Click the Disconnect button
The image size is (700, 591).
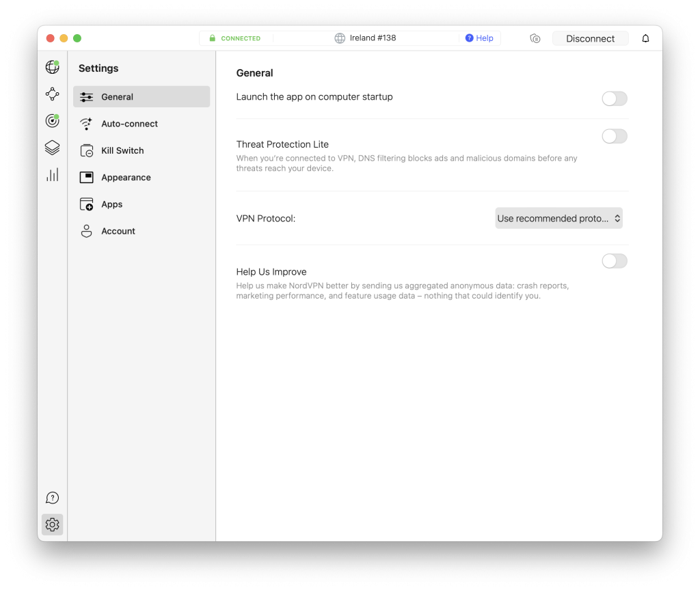click(x=590, y=38)
